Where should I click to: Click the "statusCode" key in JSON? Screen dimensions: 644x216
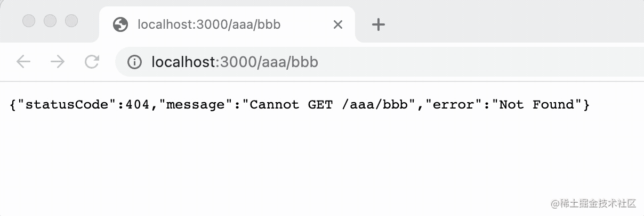(64, 105)
